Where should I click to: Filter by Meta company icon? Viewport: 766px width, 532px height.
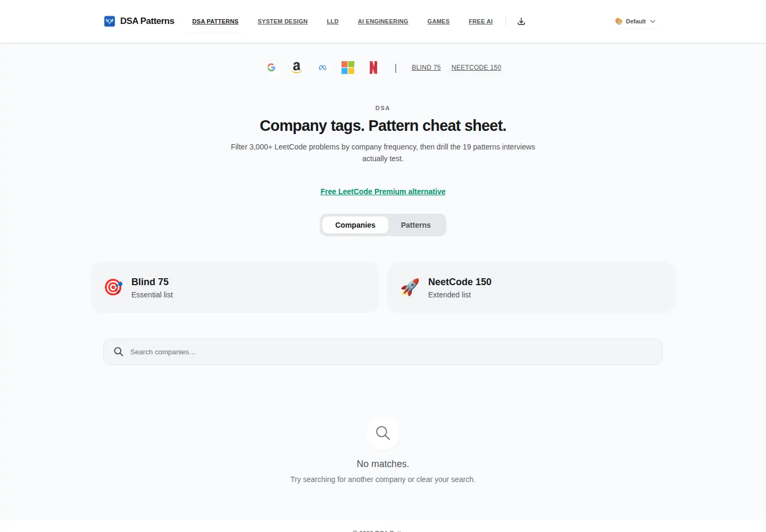(322, 68)
